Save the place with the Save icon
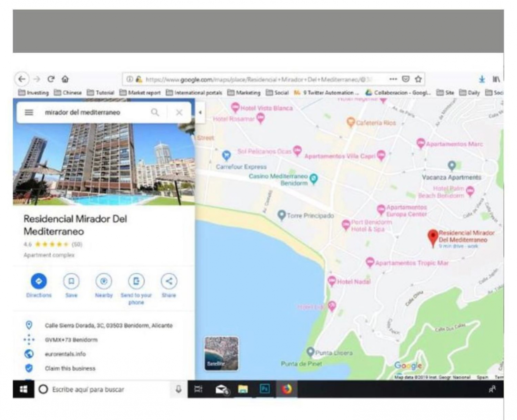Image resolution: width=517 pixels, height=420 pixels. pos(71,281)
